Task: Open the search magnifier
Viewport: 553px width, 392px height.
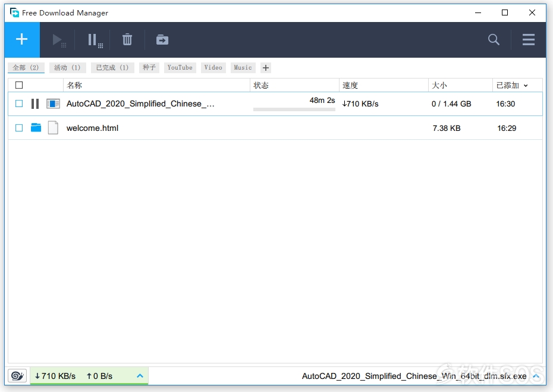Action: tap(494, 39)
